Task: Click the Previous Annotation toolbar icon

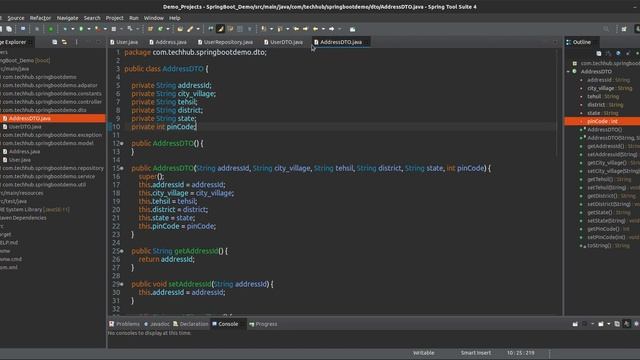Action: (x=280, y=29)
